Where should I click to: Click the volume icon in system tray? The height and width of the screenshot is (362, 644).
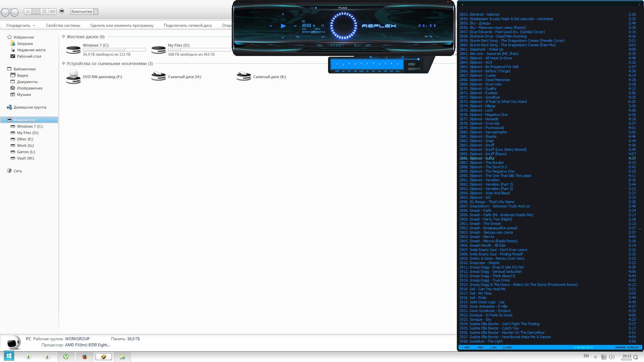click(612, 357)
